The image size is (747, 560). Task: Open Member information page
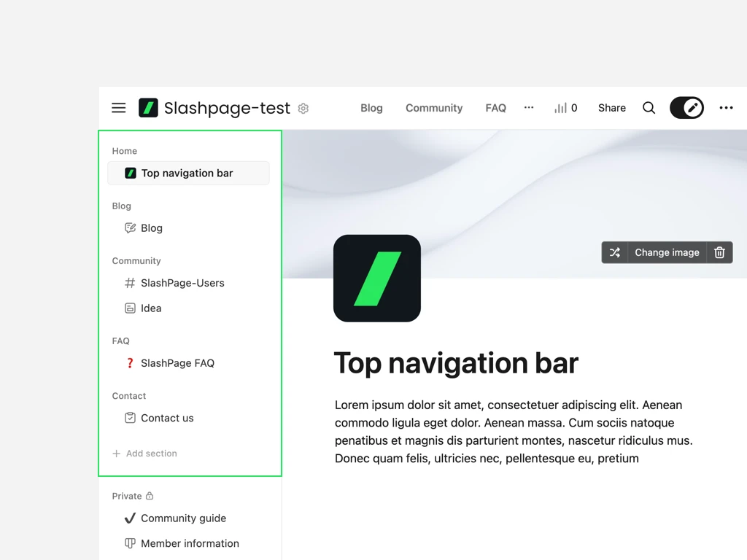pyautogui.click(x=189, y=543)
